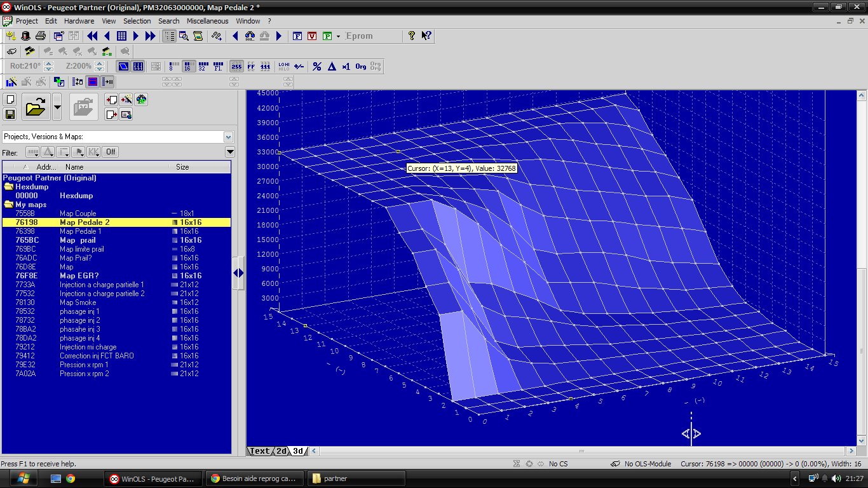Click the yellow question mark help icon
The width and height of the screenshot is (868, 488).
411,36
